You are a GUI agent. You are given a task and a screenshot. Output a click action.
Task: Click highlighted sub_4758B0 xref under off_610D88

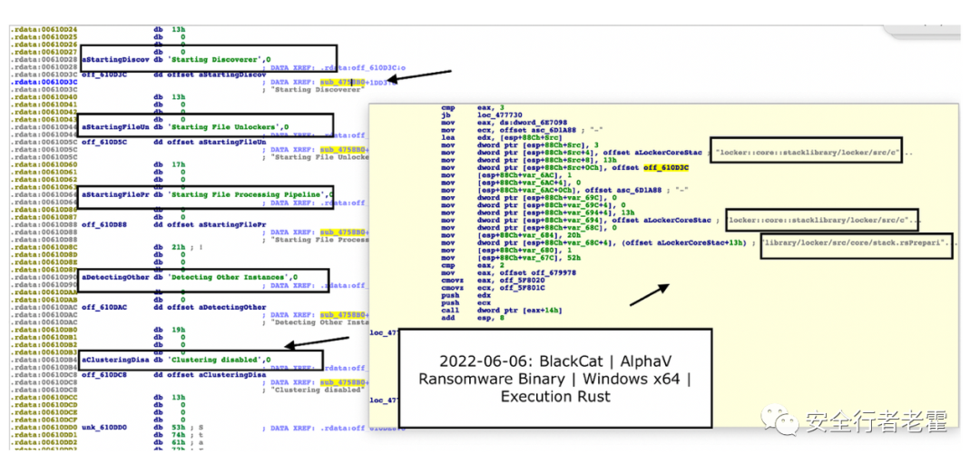tap(341, 232)
